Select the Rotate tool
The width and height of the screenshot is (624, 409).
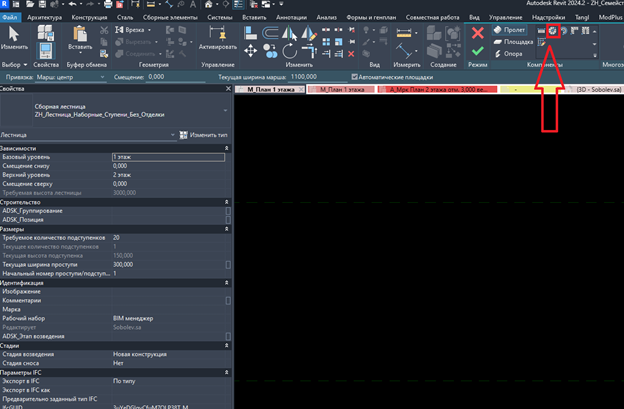[290, 51]
